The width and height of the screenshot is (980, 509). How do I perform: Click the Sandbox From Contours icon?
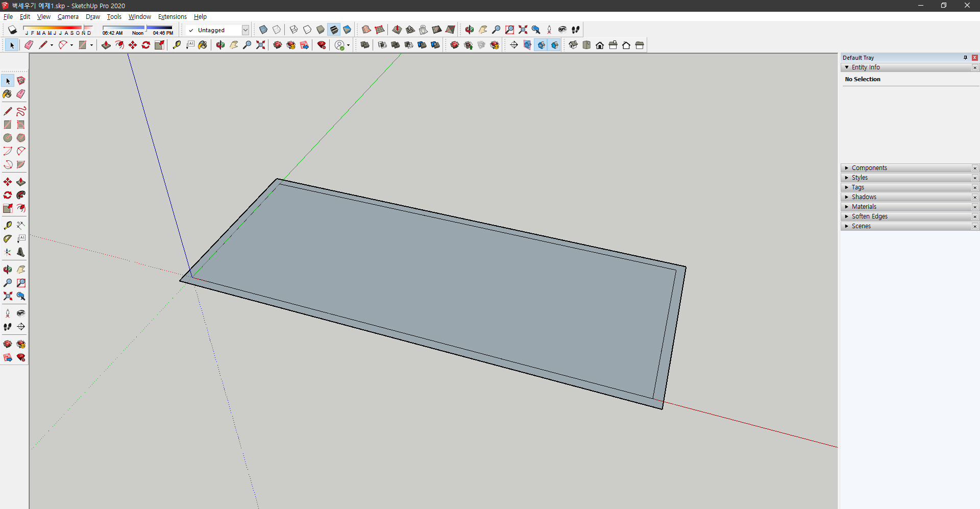point(366,30)
